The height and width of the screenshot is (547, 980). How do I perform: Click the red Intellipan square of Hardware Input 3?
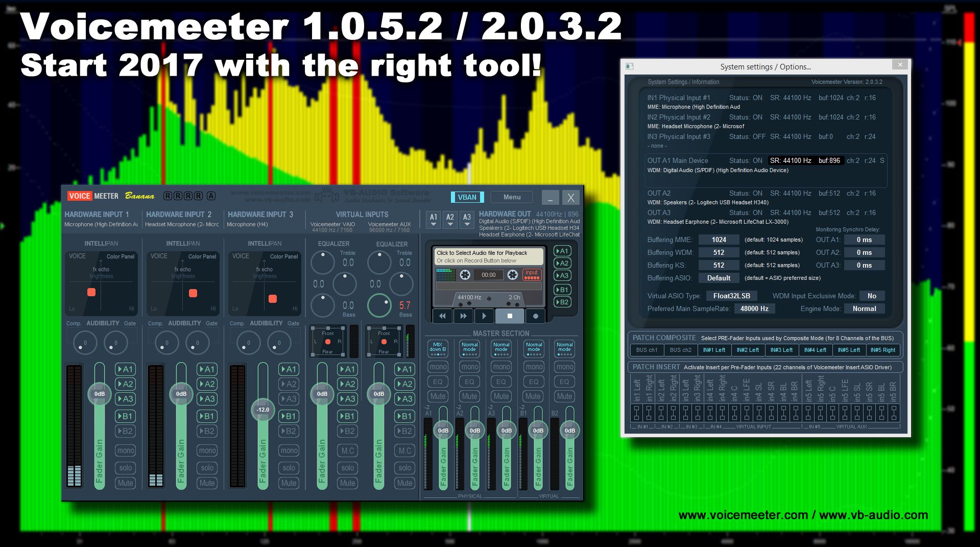point(273,298)
